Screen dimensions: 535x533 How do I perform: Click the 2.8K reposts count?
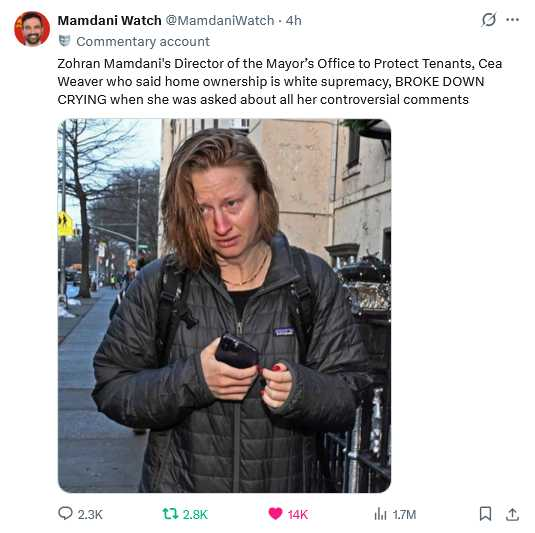point(195,514)
